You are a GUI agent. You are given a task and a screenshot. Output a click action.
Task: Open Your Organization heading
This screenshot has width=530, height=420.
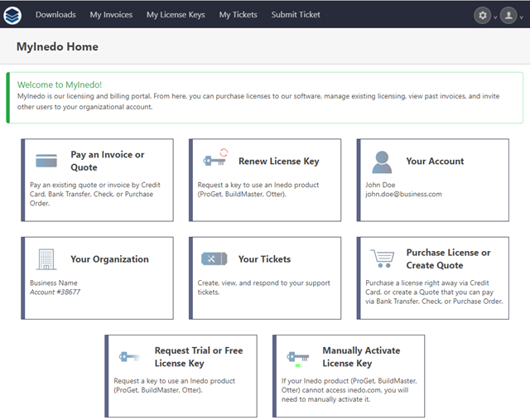(x=109, y=259)
